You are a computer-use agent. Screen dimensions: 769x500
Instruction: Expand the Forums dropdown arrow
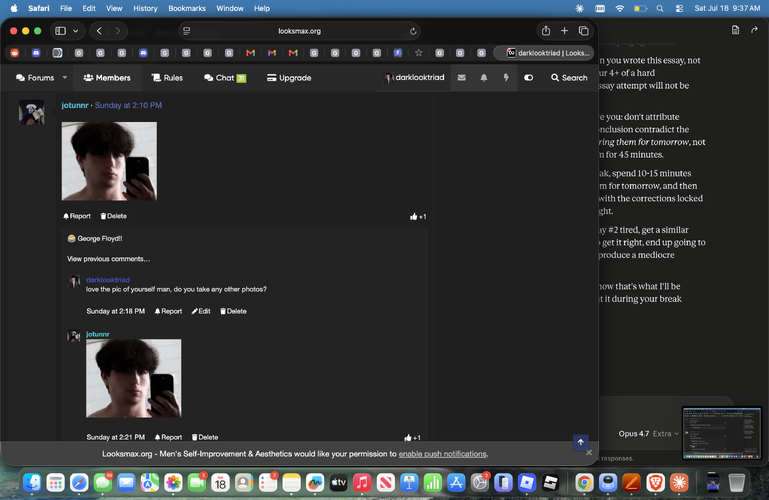click(x=65, y=77)
